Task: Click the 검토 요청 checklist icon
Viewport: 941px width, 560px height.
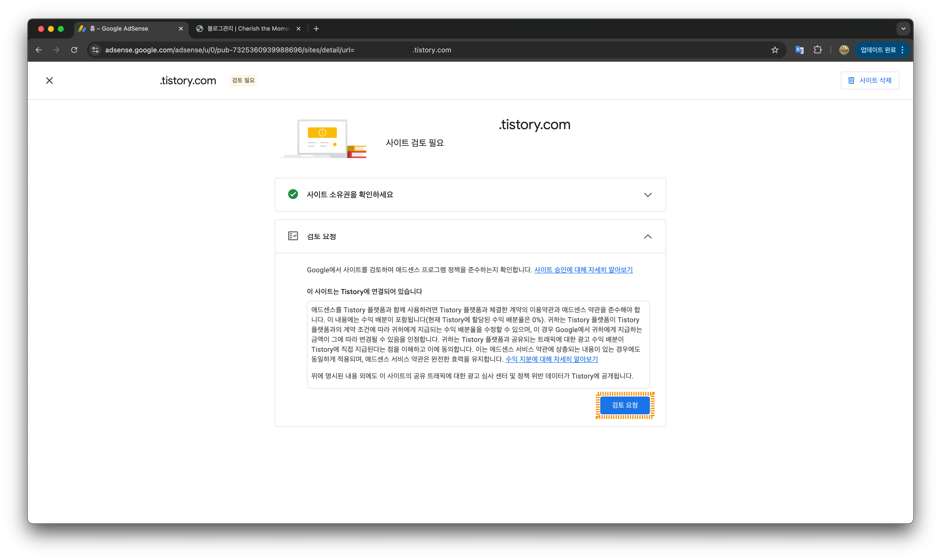Action: tap(293, 236)
